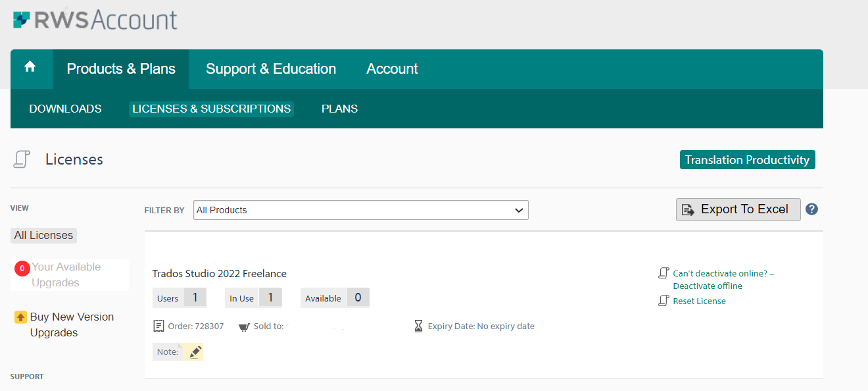868x391 pixels.
Task: Click the Expiry Date: No expiry date text
Action: pos(481,326)
